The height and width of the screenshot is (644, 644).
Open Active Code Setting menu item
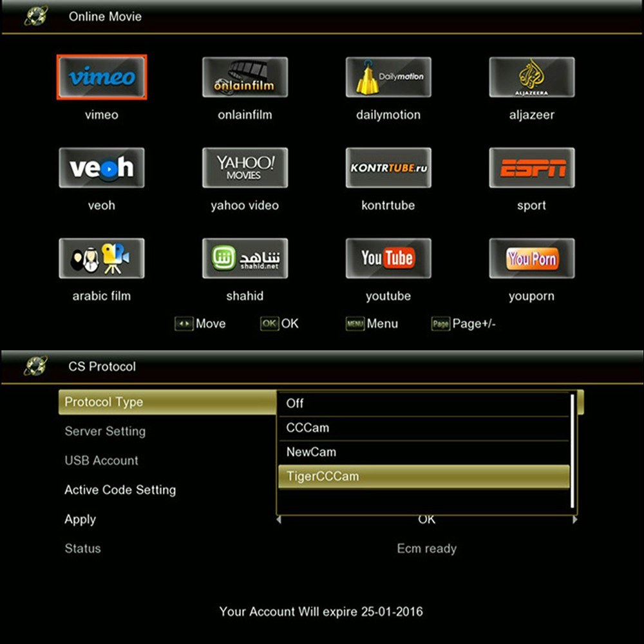click(120, 490)
